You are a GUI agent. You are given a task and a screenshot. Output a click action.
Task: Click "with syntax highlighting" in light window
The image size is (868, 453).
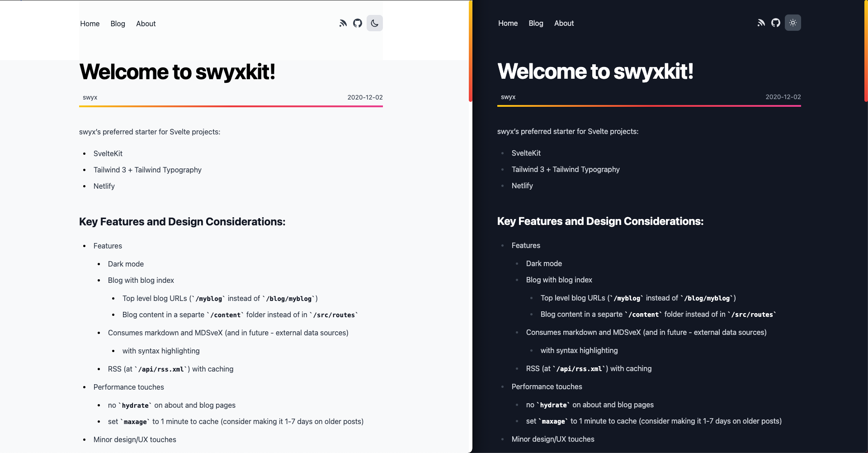point(161,351)
